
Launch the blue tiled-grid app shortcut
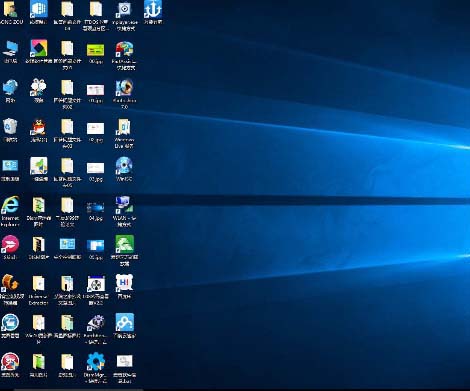click(39, 9)
